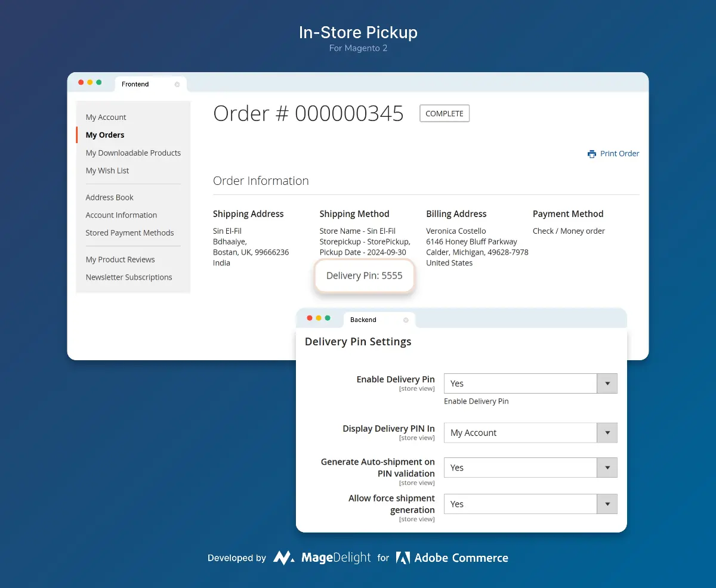
Task: Click the Billing Address heading
Action: click(456, 214)
